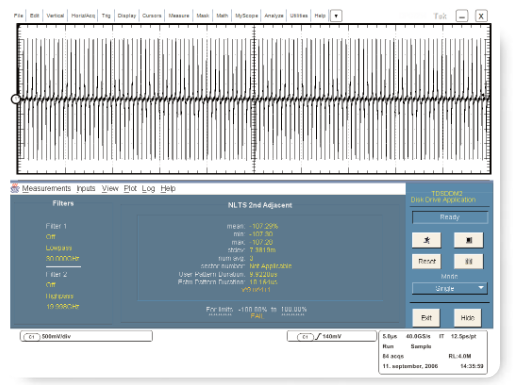This screenshot has width=513, height=385.
Task: Click the Filter 2 frequency value 19.998GHz
Action: coord(62,307)
